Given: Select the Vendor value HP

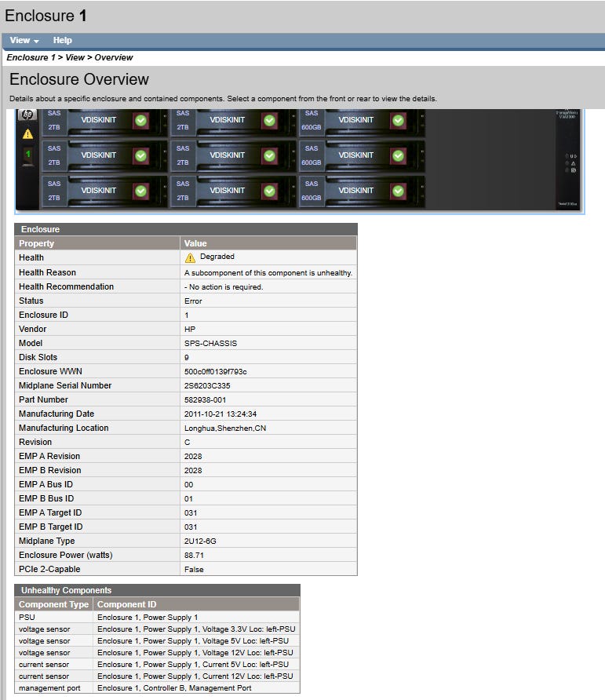Looking at the screenshot, I should pos(190,330).
